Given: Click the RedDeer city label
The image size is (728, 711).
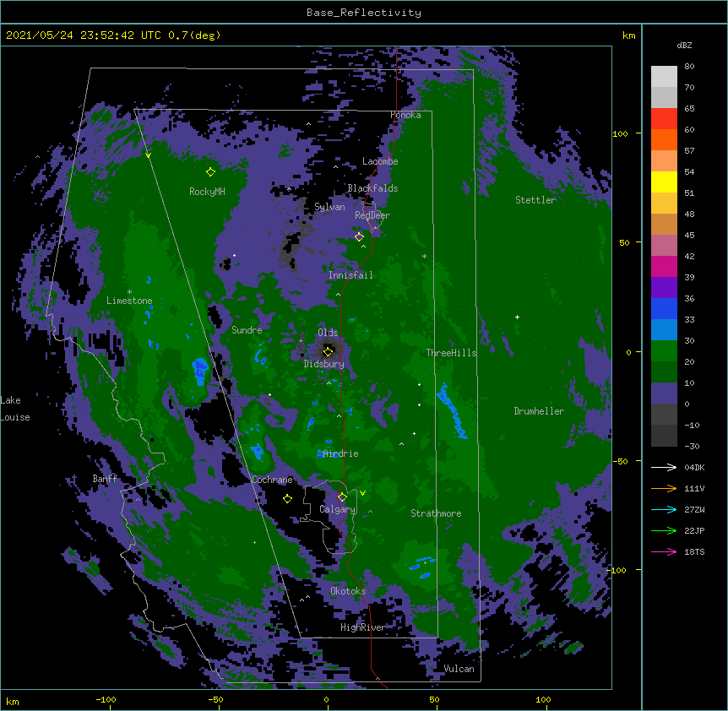Looking at the screenshot, I should [372, 215].
